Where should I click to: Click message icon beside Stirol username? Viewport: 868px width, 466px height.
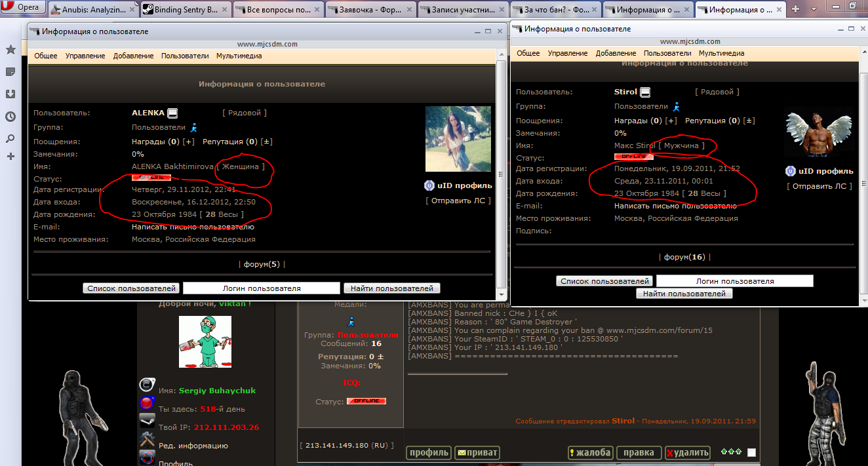[645, 92]
